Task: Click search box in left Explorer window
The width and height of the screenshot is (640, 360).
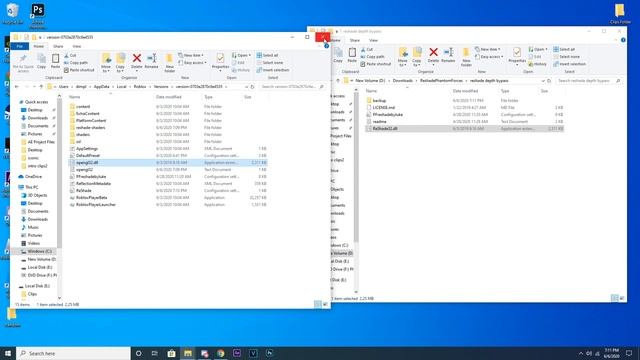Action: 292,87
